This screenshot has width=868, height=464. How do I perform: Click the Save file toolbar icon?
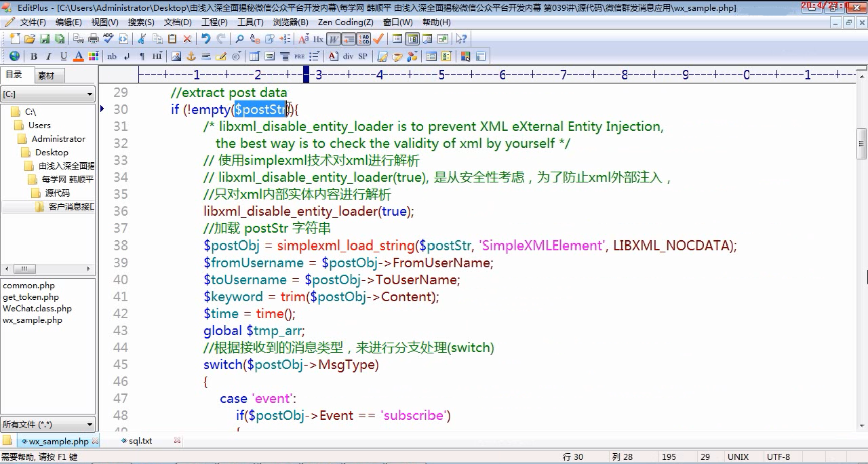(x=44, y=39)
